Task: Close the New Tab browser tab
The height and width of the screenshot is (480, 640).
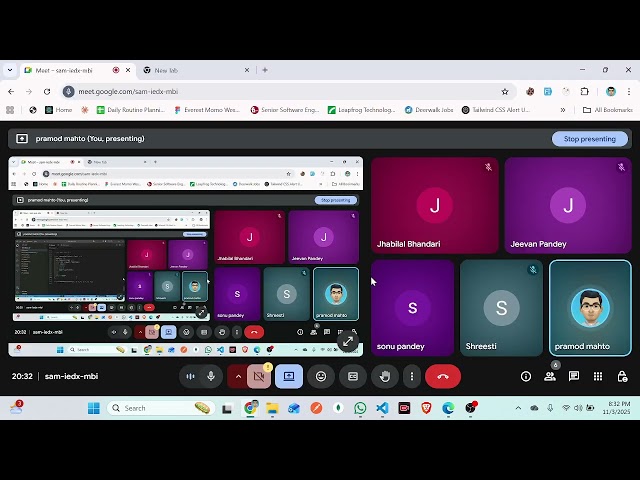Action: [x=247, y=70]
